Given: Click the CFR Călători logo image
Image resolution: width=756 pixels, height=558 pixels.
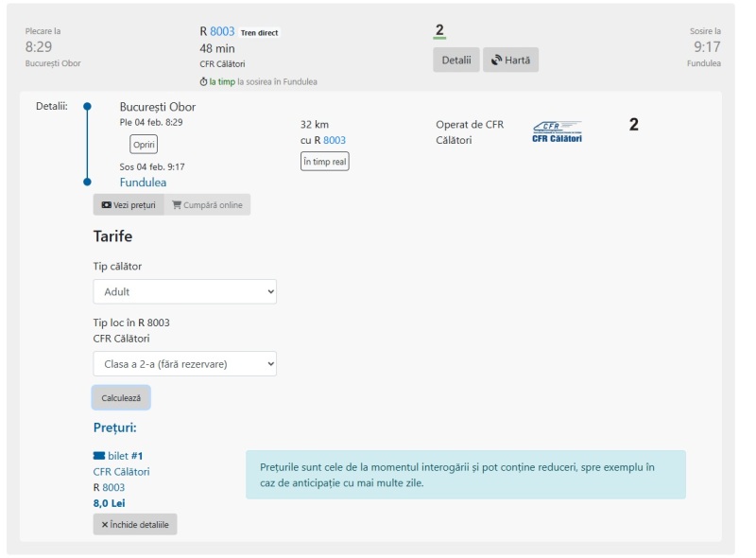Looking at the screenshot, I should pyautogui.click(x=557, y=131).
